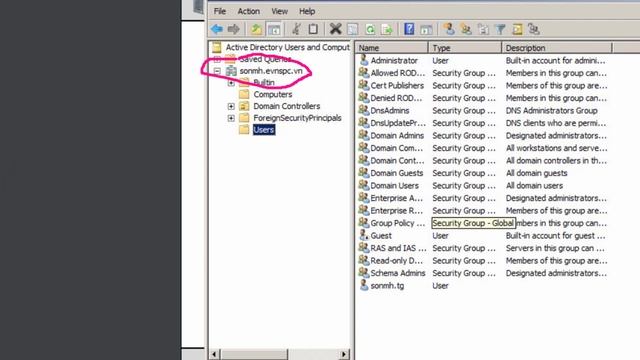640x360 pixels.
Task: Select sonmh.evnspc.vn domain label
Action: pyautogui.click(x=271, y=71)
